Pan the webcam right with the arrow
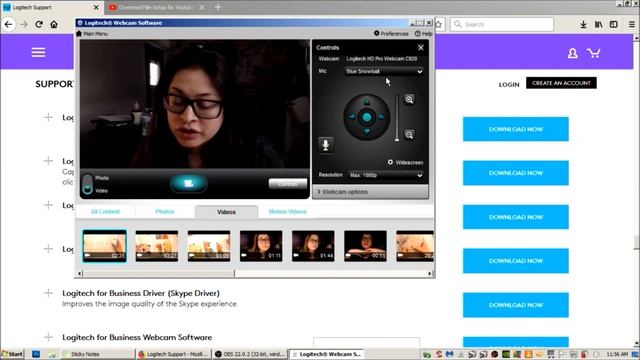Screen dimensions: 640x360 coord(382,117)
